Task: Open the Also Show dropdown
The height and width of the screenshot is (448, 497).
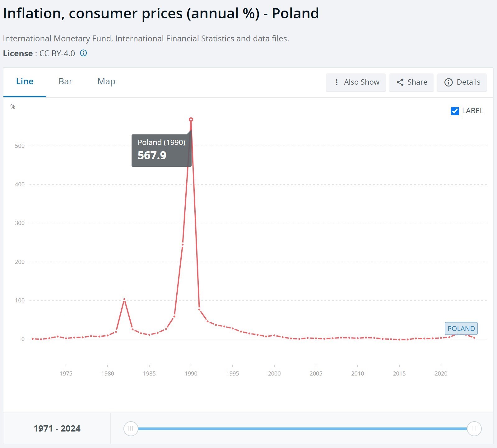Action: 355,82
